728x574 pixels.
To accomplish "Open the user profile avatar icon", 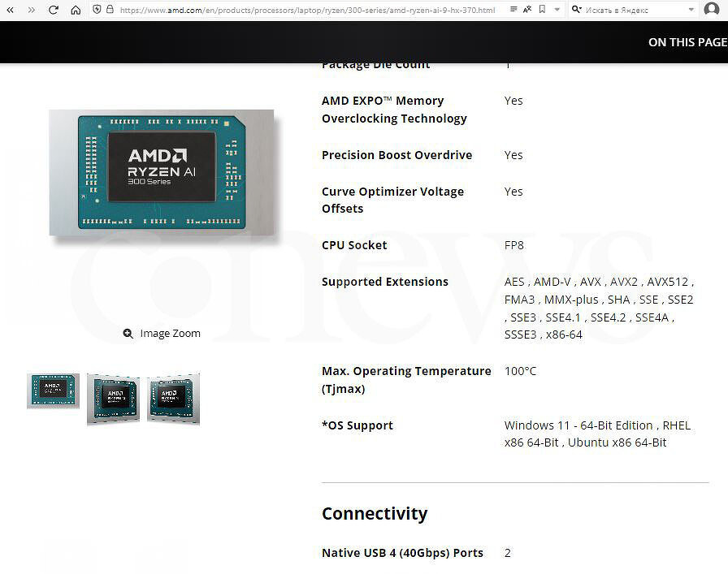I will [711, 9].
